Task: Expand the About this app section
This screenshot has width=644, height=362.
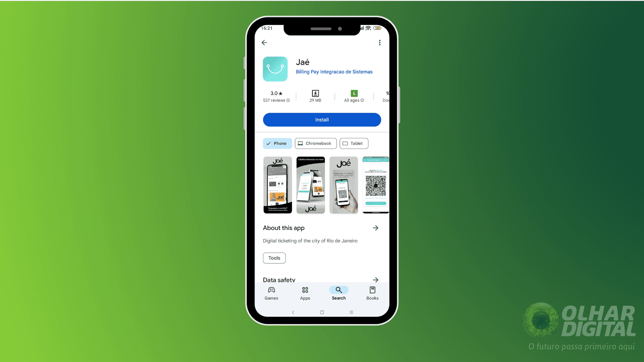Action: click(x=376, y=228)
